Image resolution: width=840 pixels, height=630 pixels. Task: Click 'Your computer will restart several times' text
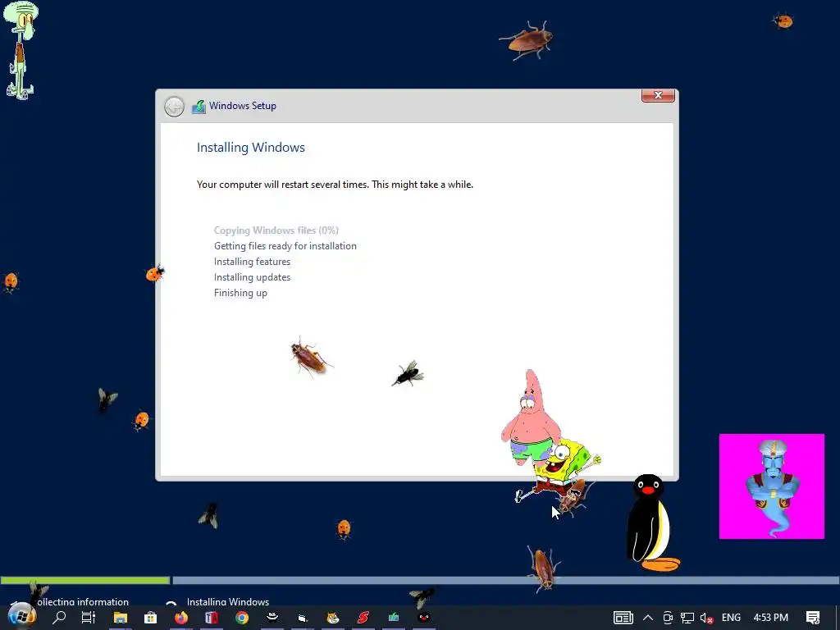[335, 185]
